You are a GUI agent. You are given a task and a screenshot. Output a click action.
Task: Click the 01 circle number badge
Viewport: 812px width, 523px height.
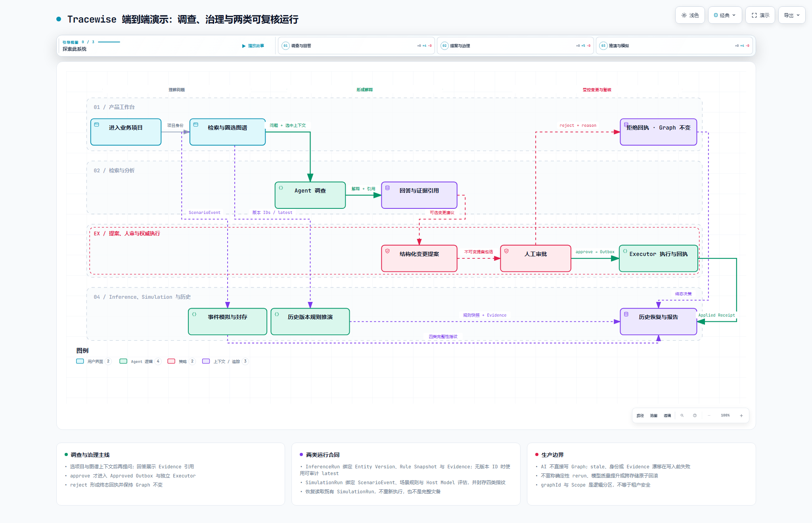(x=285, y=46)
